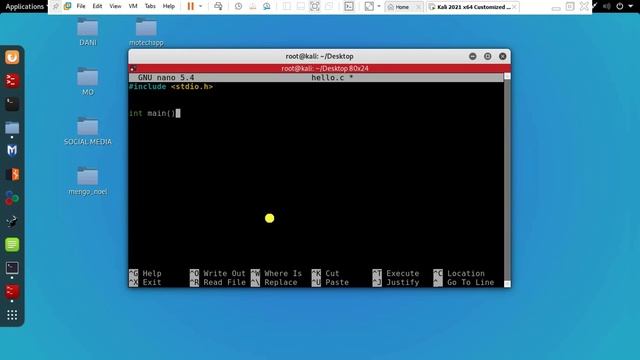Open the Edit menu
The image size is (640, 360).
pos(97,7)
